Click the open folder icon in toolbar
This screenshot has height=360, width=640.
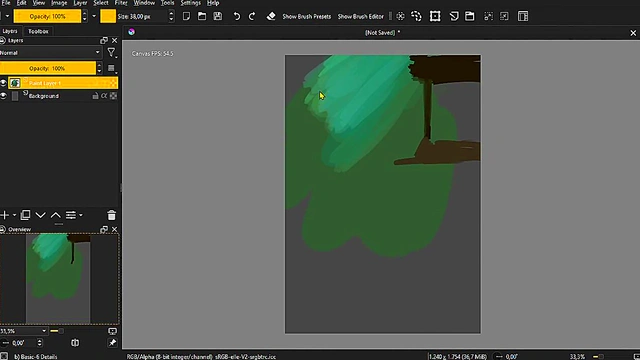coord(202,16)
